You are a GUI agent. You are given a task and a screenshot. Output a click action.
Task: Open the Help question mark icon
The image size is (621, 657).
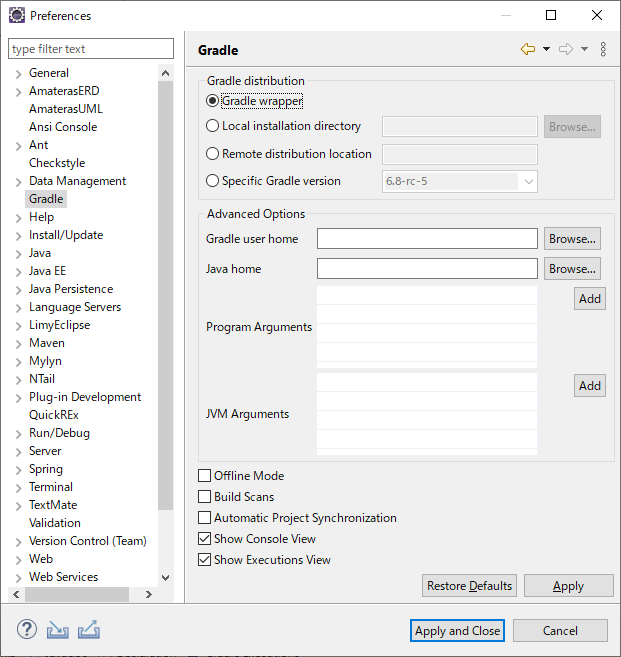[27, 630]
